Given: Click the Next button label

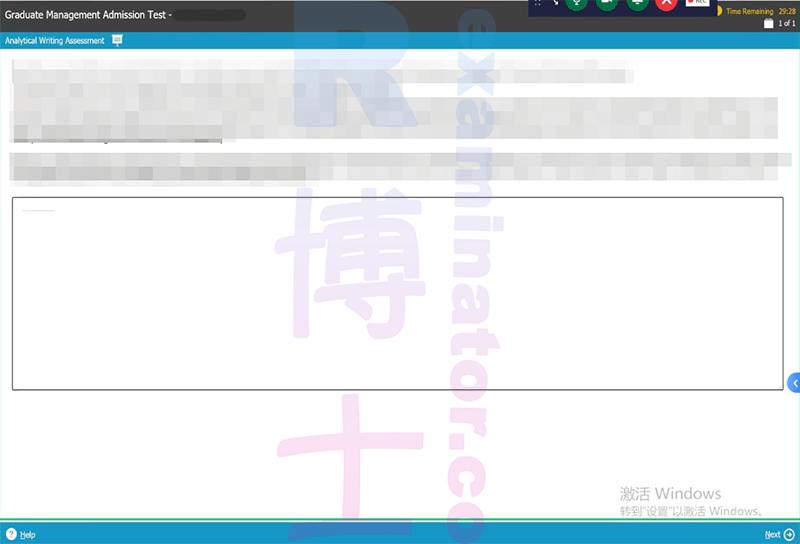Looking at the screenshot, I should click(772, 534).
